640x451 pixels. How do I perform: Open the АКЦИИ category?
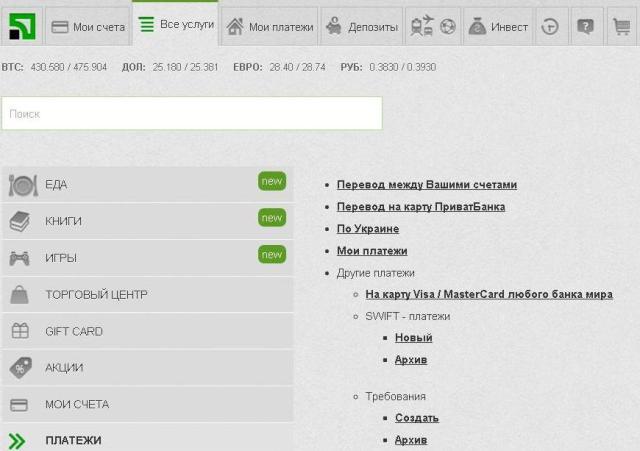click(148, 367)
